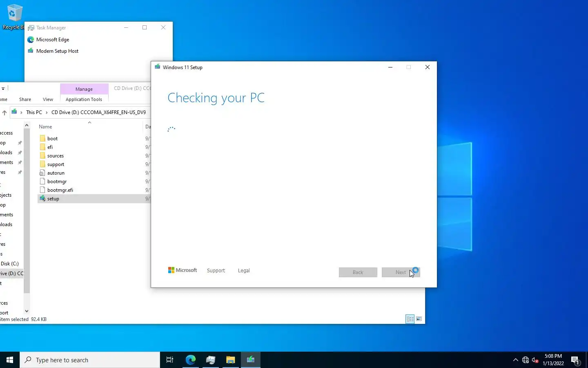Click CD Drive (D:) breadcrumb in address bar
Viewport: 588px width, 368px height.
pos(98,112)
